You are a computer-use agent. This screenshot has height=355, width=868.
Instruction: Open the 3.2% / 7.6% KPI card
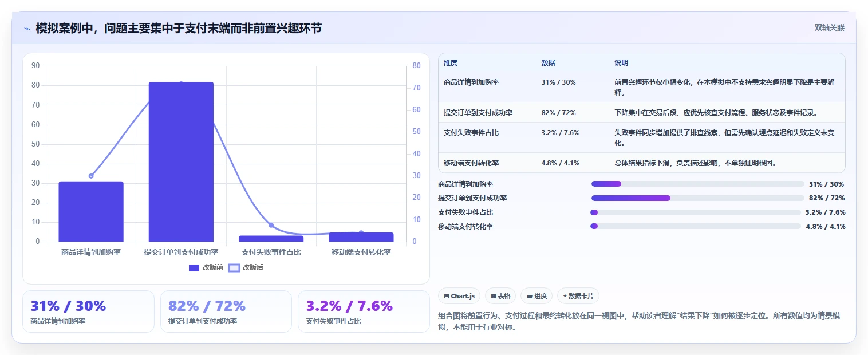pyautogui.click(x=364, y=311)
